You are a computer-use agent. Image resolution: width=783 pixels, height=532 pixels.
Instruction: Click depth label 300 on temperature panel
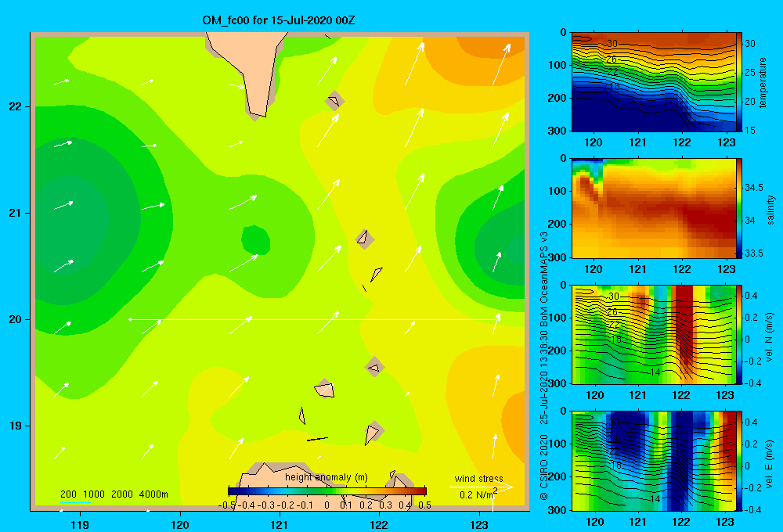pos(559,130)
